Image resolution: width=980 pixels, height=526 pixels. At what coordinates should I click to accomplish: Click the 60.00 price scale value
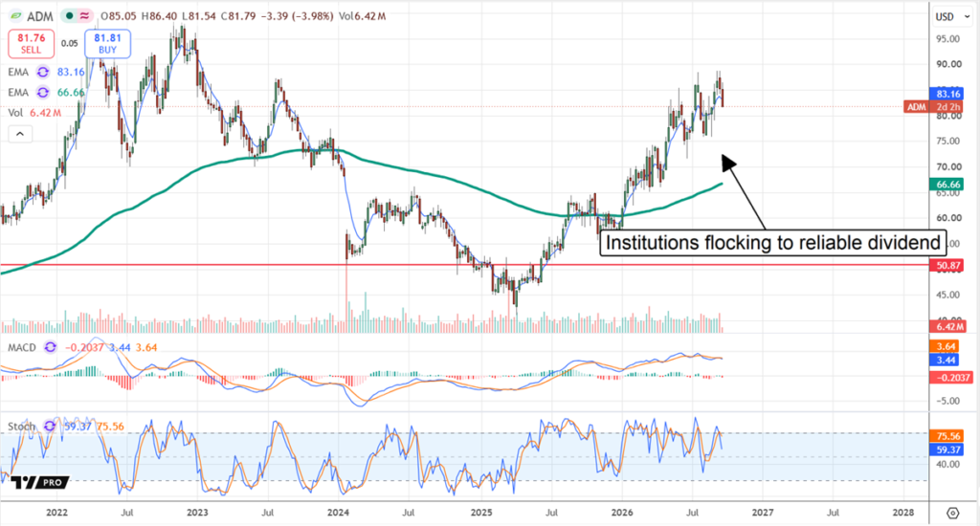click(x=948, y=218)
